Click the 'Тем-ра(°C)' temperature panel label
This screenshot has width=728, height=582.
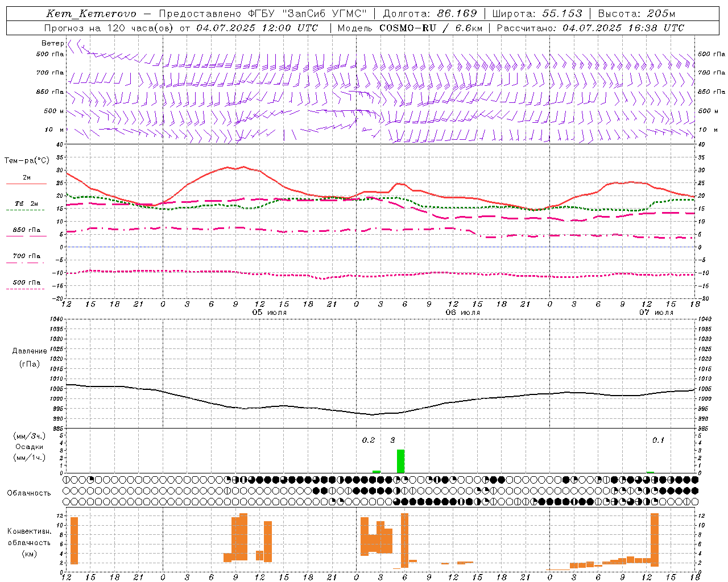pyautogui.click(x=27, y=161)
